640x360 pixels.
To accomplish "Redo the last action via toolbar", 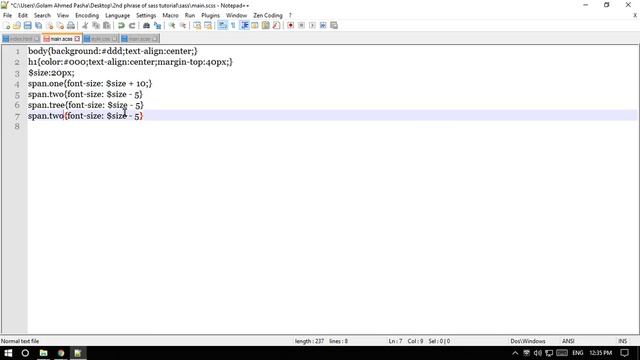I will click(132, 25).
